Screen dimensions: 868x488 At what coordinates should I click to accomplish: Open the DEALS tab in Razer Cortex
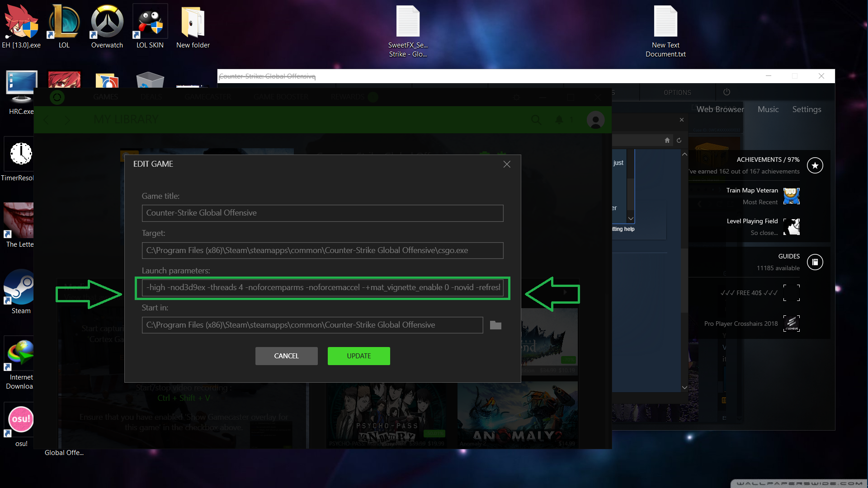(151, 97)
